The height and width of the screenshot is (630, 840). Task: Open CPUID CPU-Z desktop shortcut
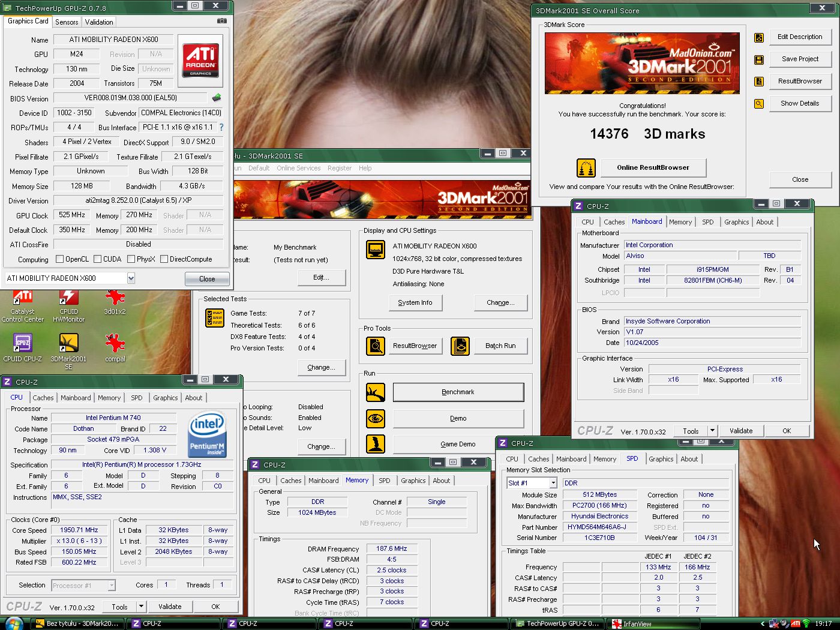pyautogui.click(x=23, y=347)
